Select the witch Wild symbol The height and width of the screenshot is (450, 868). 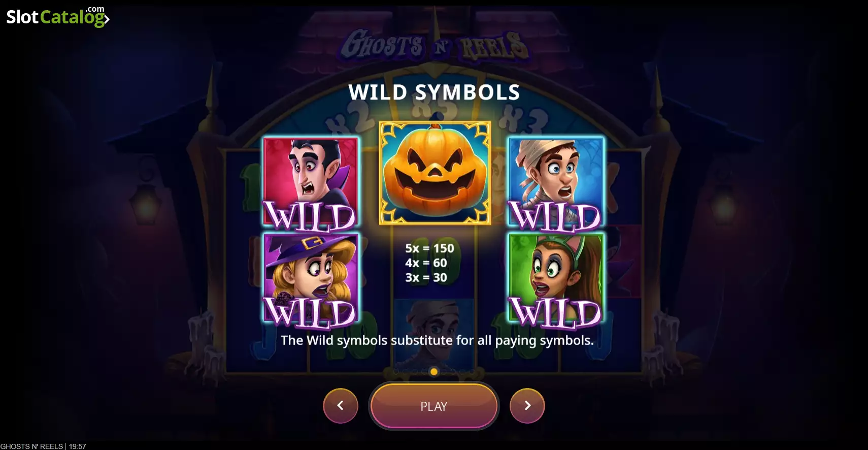pyautogui.click(x=311, y=279)
